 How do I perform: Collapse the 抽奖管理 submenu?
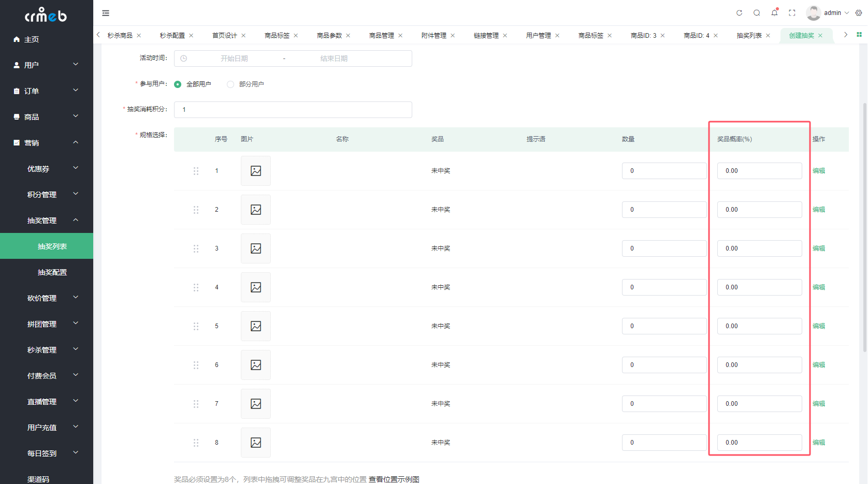pos(47,220)
